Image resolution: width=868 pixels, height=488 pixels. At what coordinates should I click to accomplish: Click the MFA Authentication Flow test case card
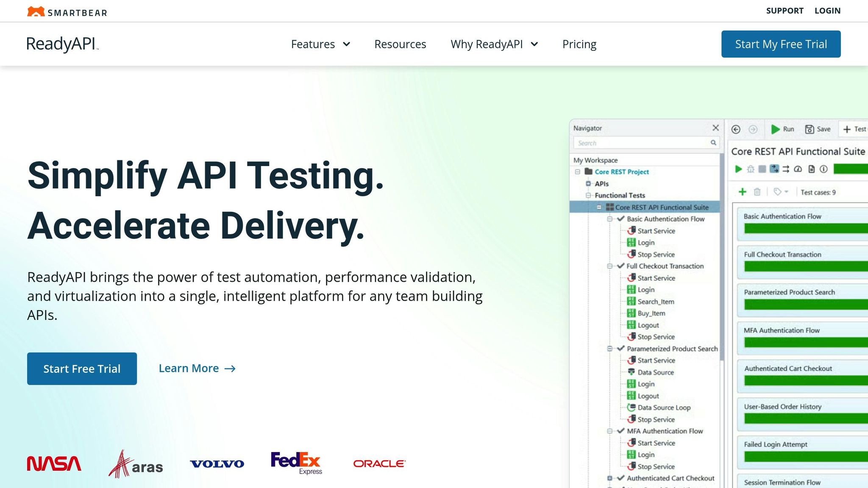tap(802, 338)
